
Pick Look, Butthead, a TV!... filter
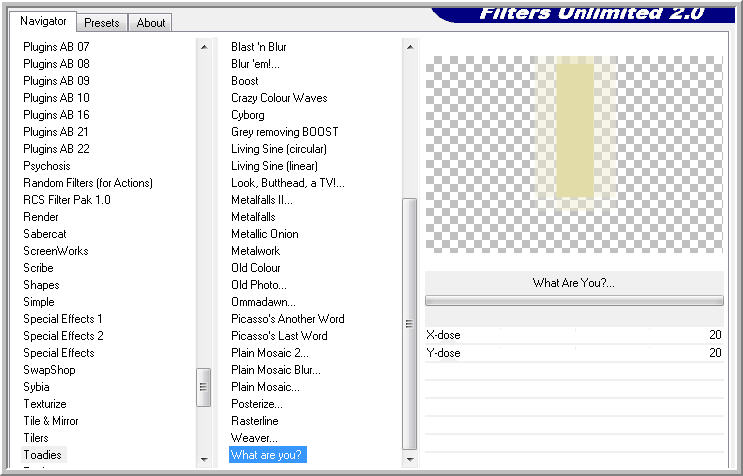[288, 183]
